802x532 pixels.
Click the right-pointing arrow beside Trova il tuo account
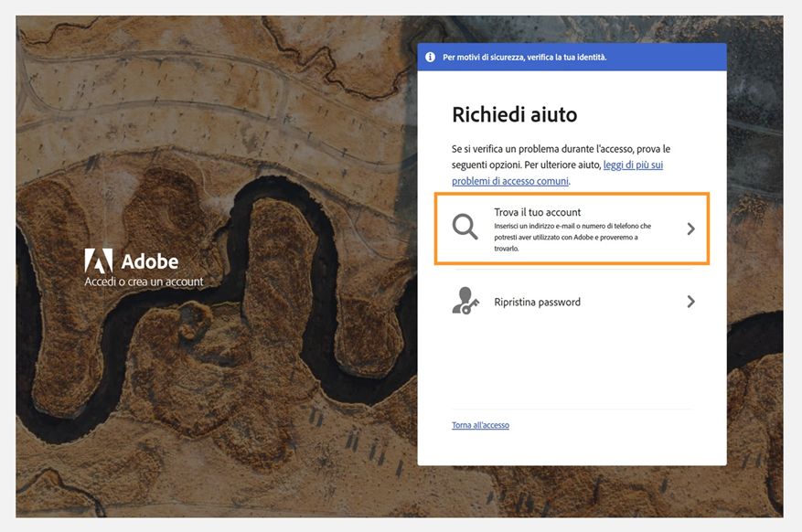pos(692,228)
